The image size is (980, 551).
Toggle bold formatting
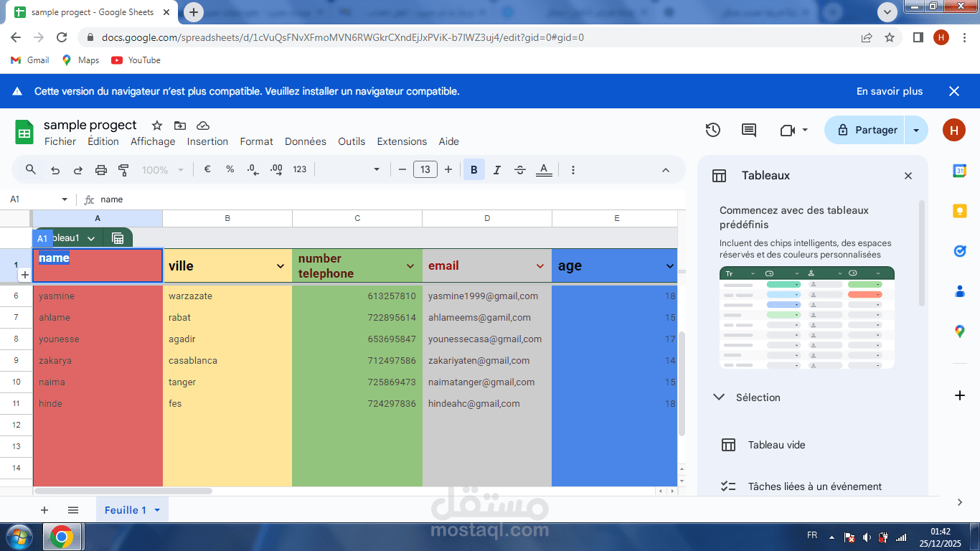(473, 169)
